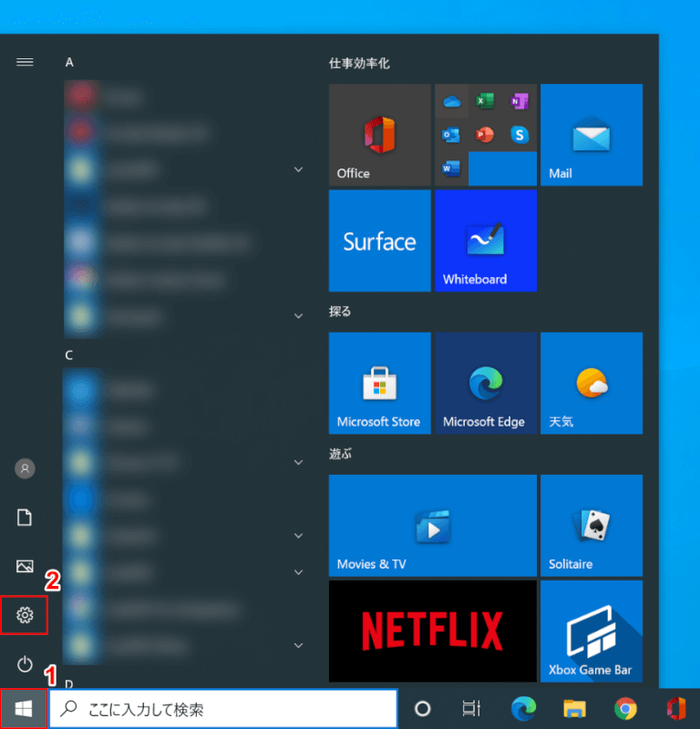Open the Settings gear icon
The width and height of the screenshot is (700, 729).
coord(25,616)
